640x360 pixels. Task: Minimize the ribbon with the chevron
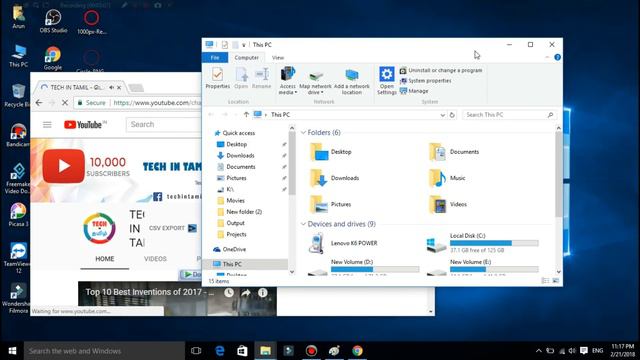pos(547,58)
